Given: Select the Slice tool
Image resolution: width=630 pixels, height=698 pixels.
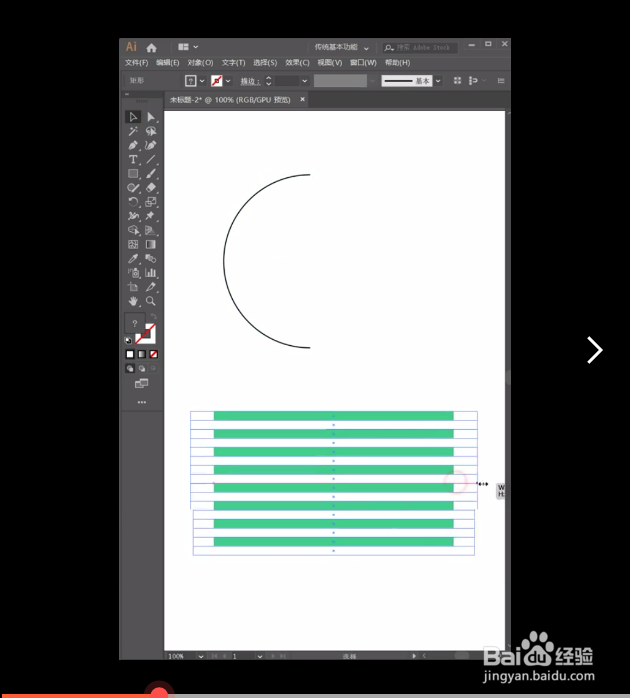Looking at the screenshot, I should pos(151,287).
